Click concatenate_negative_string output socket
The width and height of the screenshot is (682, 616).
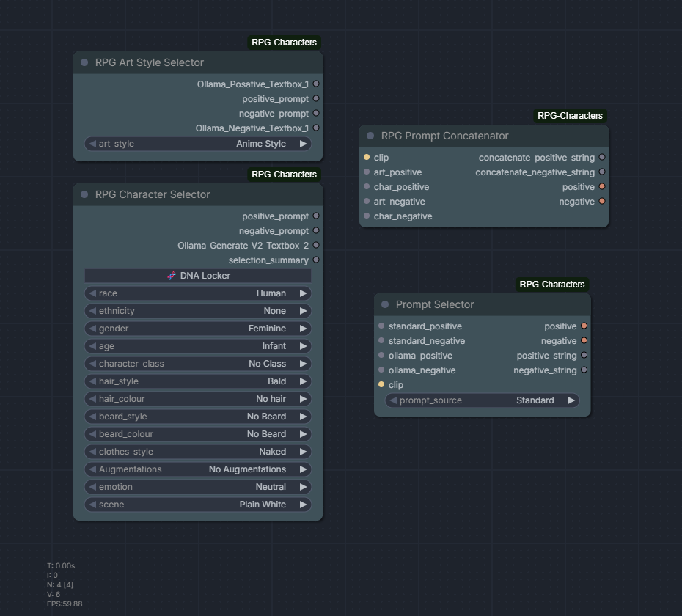tap(602, 172)
